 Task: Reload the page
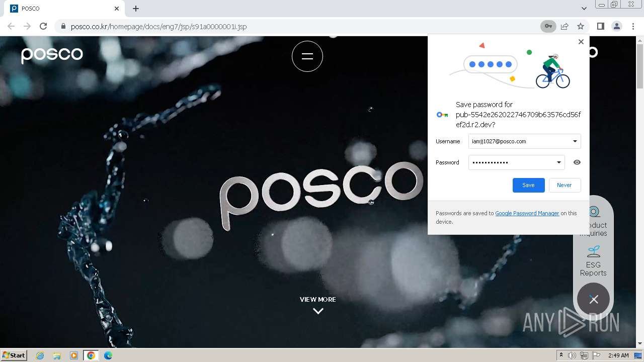(x=43, y=26)
